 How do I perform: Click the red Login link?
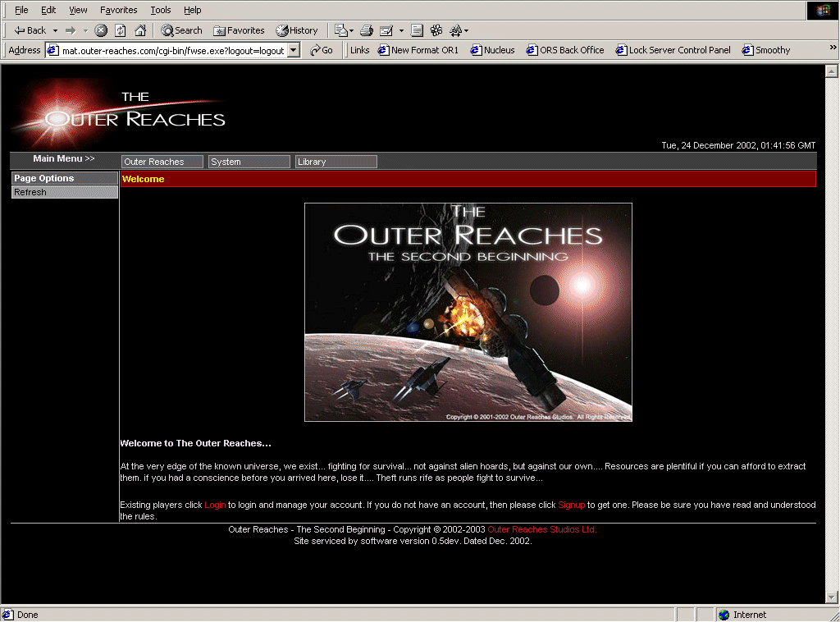coord(215,505)
